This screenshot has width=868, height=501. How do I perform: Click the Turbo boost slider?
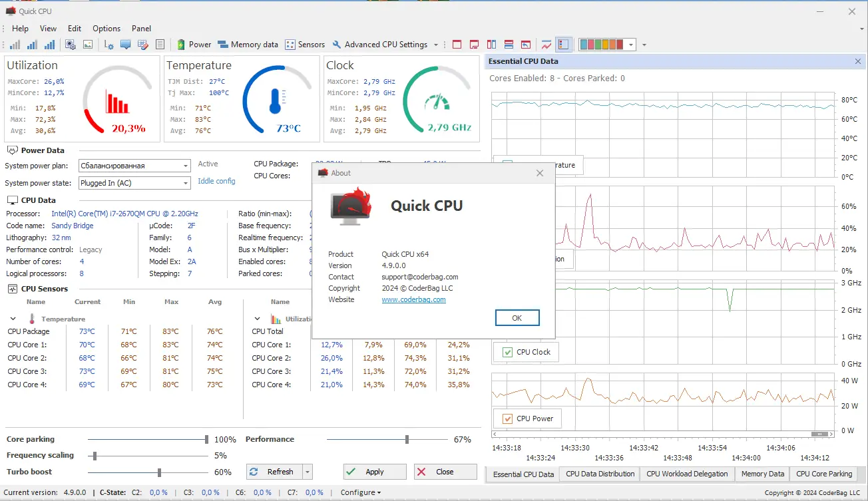148,472
